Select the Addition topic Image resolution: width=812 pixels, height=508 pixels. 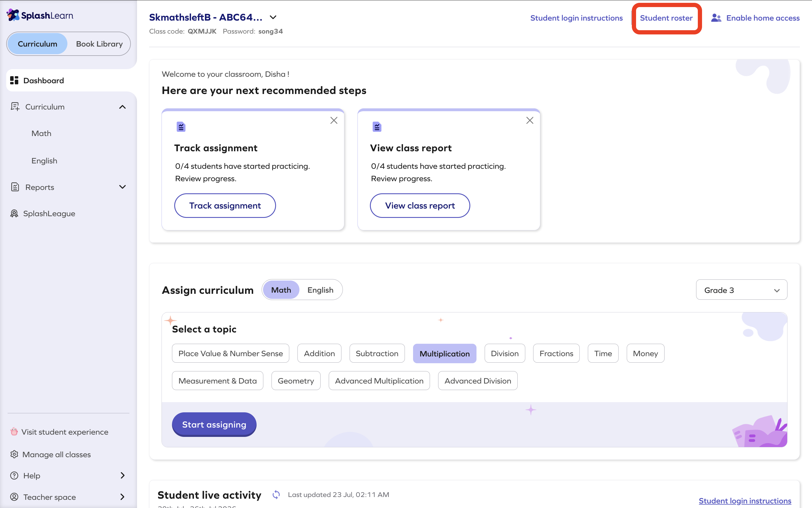pos(319,353)
